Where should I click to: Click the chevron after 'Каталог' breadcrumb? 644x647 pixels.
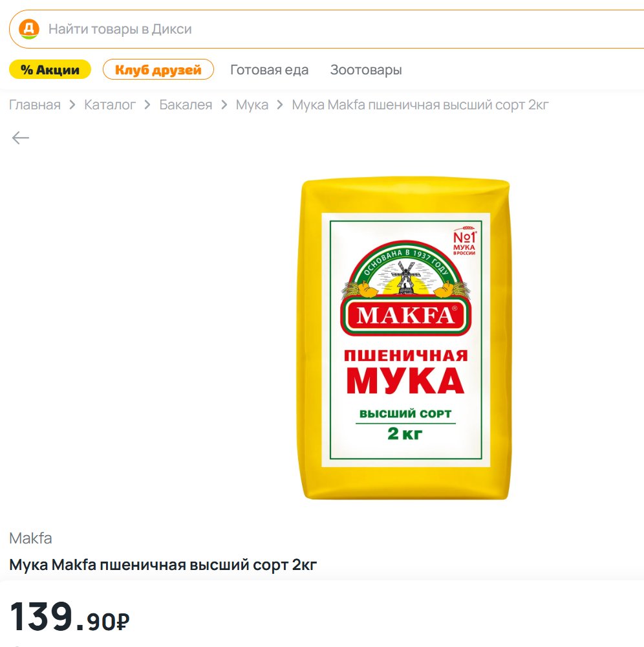(x=147, y=105)
